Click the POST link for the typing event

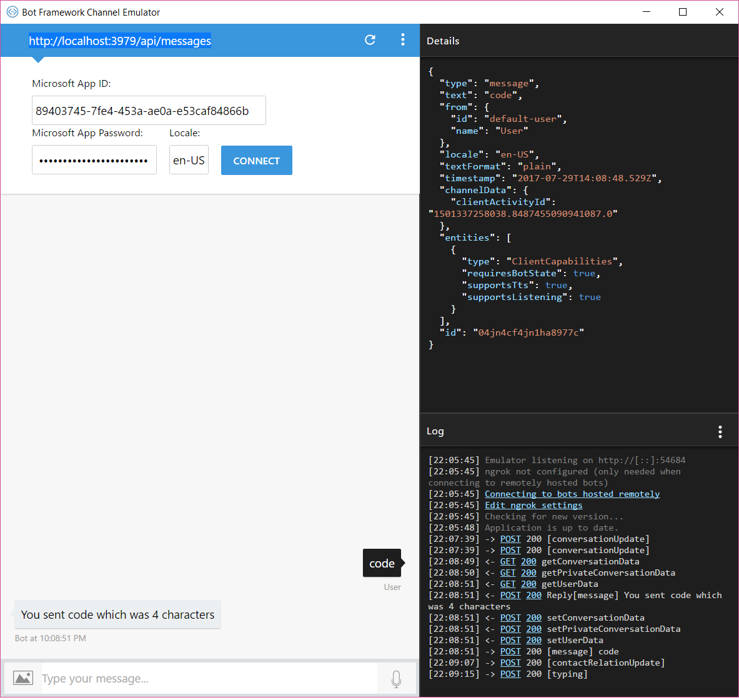coord(510,673)
